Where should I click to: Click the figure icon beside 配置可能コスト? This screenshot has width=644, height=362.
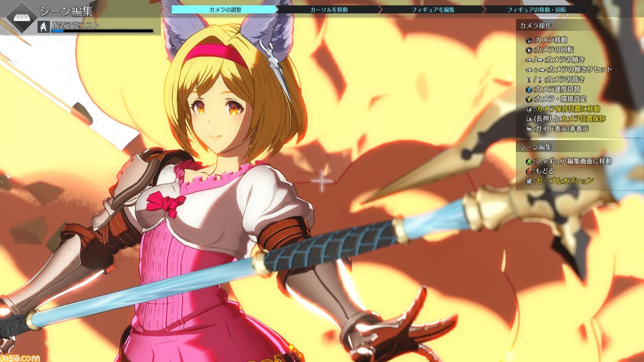(43, 27)
